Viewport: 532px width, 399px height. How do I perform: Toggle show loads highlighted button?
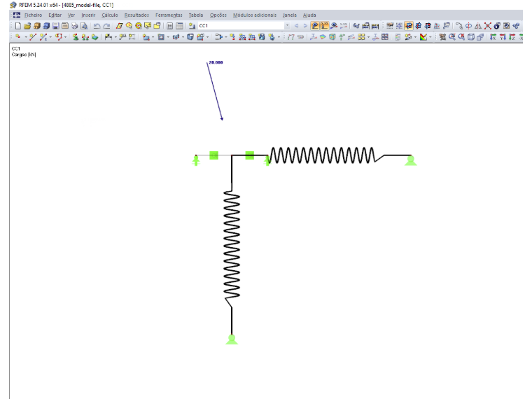315,26
